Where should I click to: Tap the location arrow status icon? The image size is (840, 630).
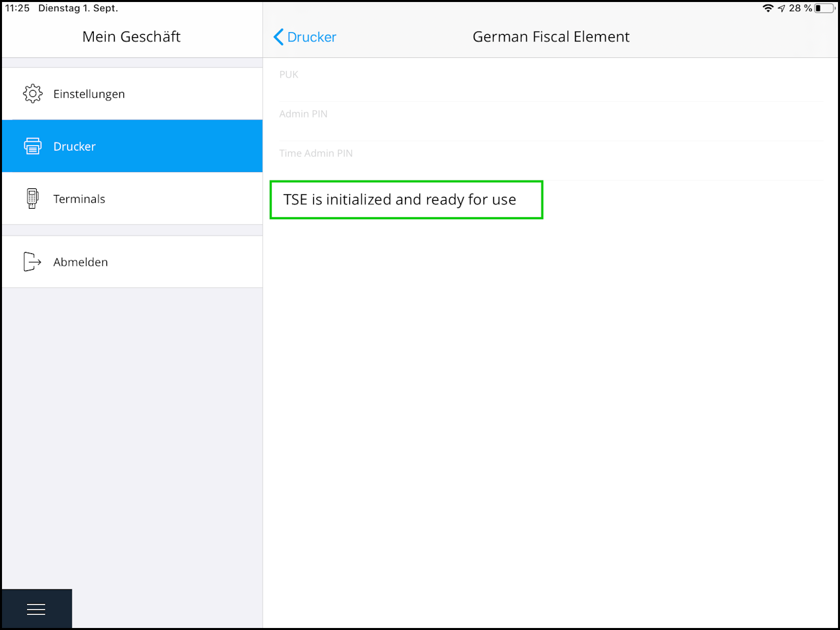782,9
